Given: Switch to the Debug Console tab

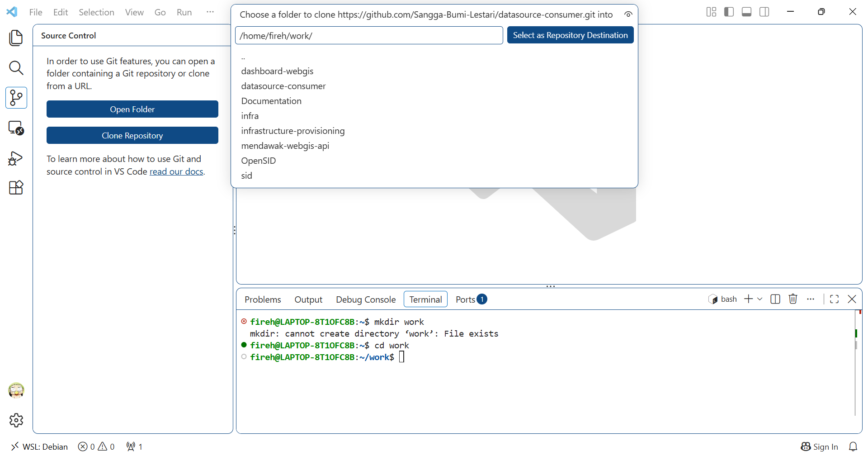Looking at the screenshot, I should (x=366, y=299).
